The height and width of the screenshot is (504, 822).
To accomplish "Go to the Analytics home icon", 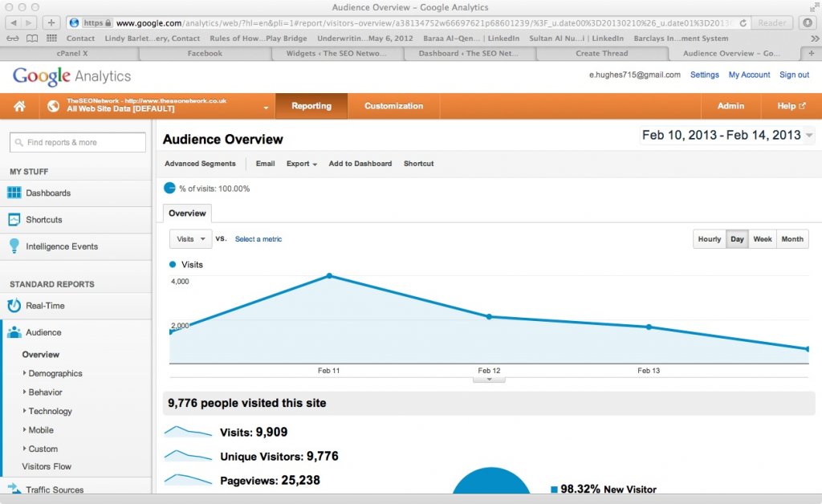I will pyautogui.click(x=19, y=107).
